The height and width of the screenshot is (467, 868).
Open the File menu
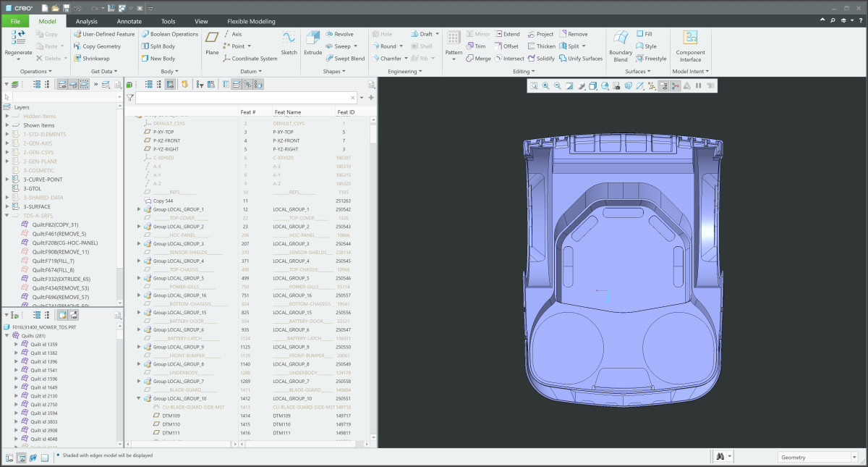point(15,22)
